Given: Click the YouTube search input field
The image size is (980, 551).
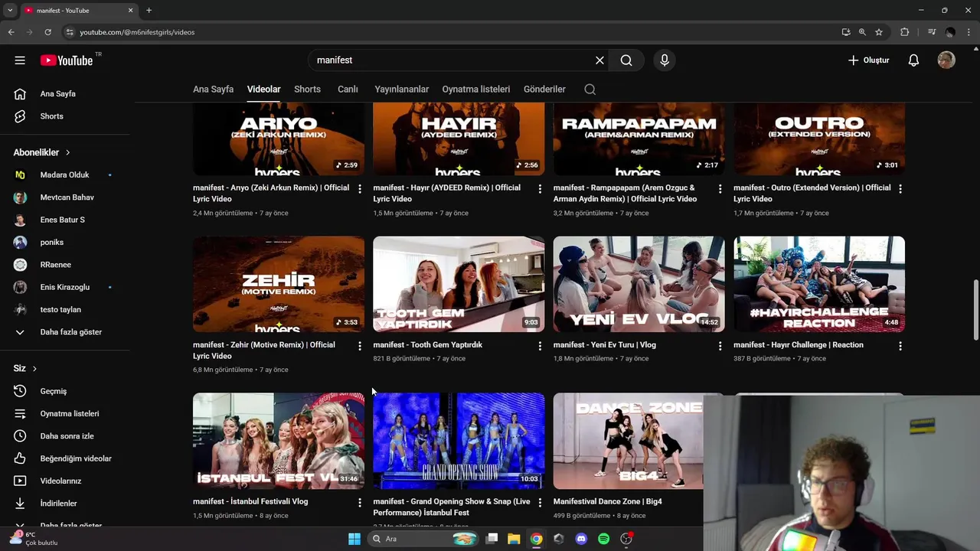Looking at the screenshot, I should coord(452,60).
